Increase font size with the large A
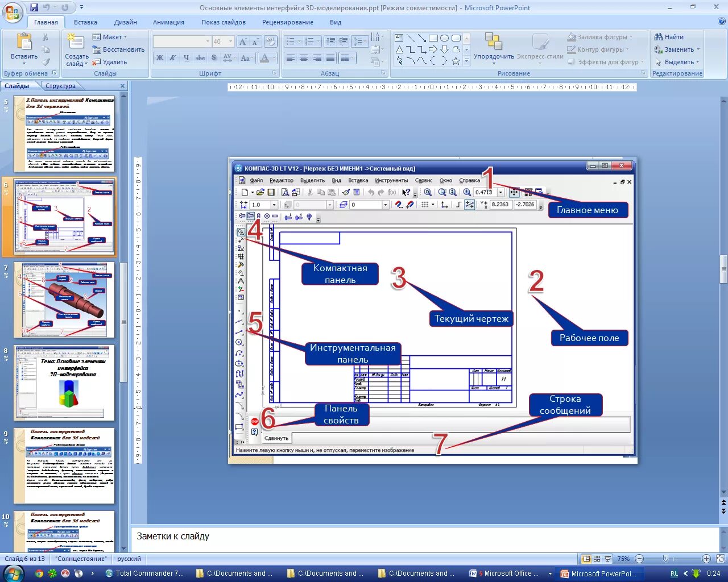The image size is (728, 582). (243, 41)
